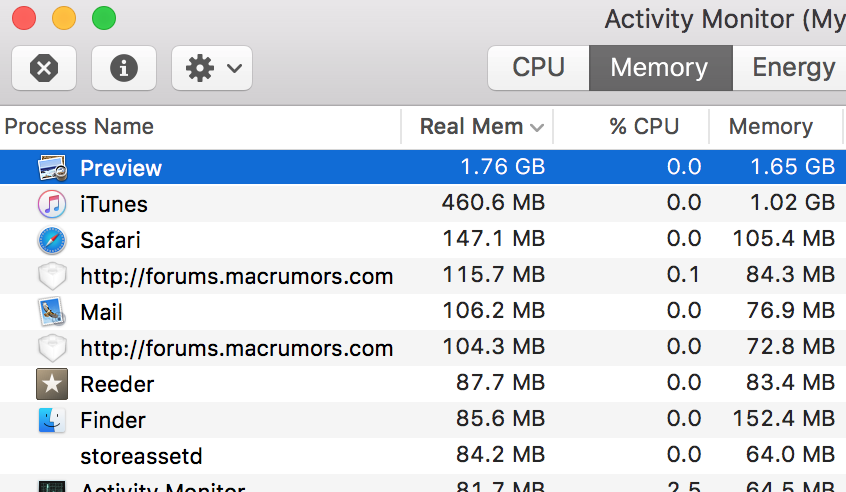Open the gear actions dropdown menu
The image size is (846, 492).
[212, 68]
